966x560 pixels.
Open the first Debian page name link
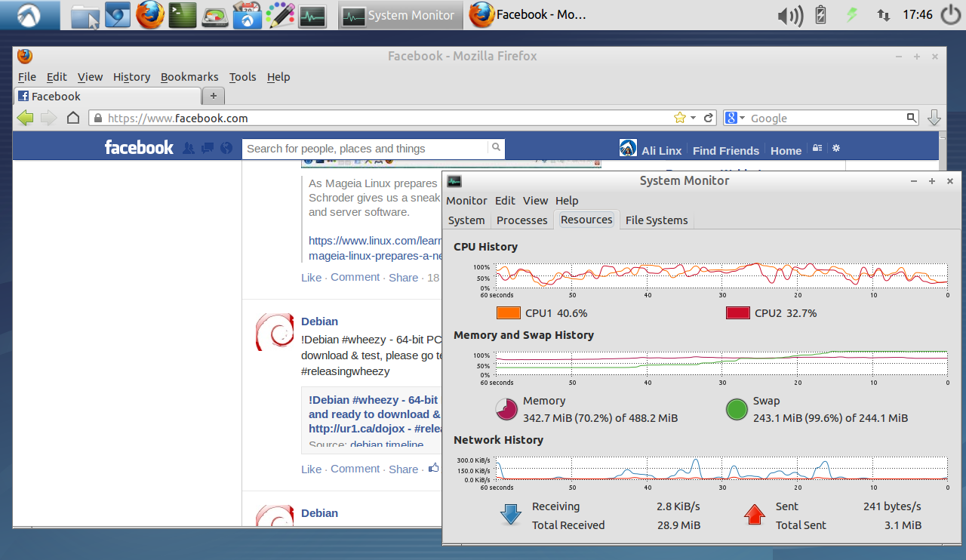click(319, 322)
